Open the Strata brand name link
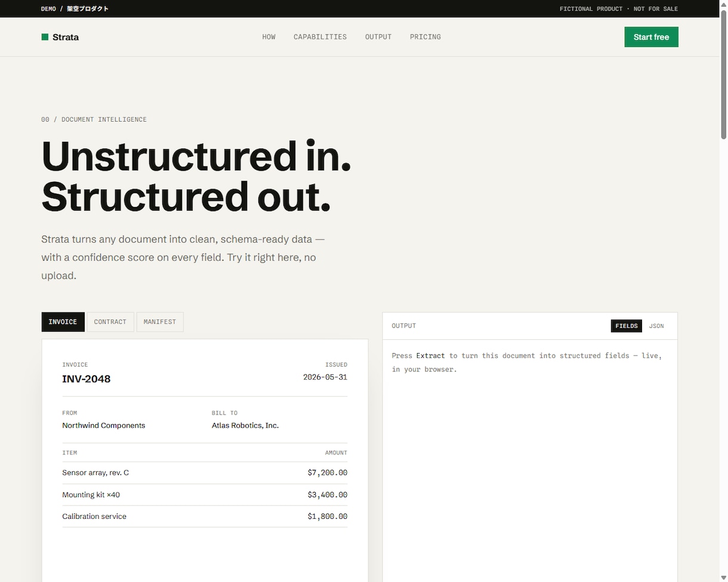The width and height of the screenshot is (728, 582). (x=66, y=37)
